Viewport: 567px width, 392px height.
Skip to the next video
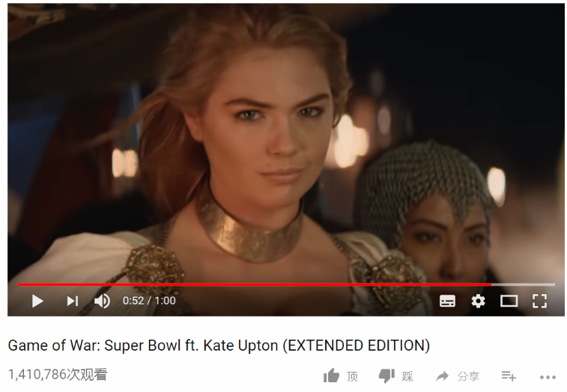tap(73, 301)
